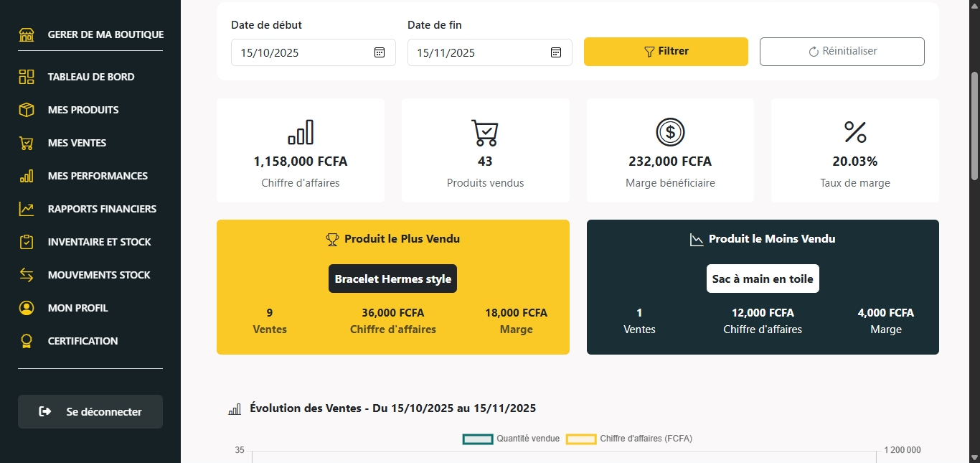Click the vertical page scrollbar

(x=974, y=126)
